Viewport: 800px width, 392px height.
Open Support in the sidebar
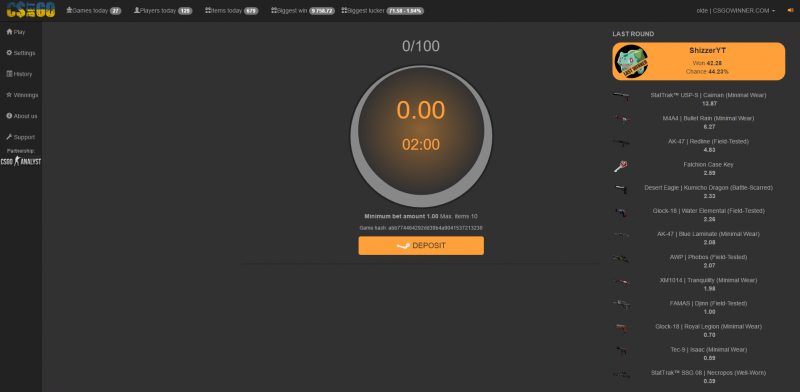[20, 137]
